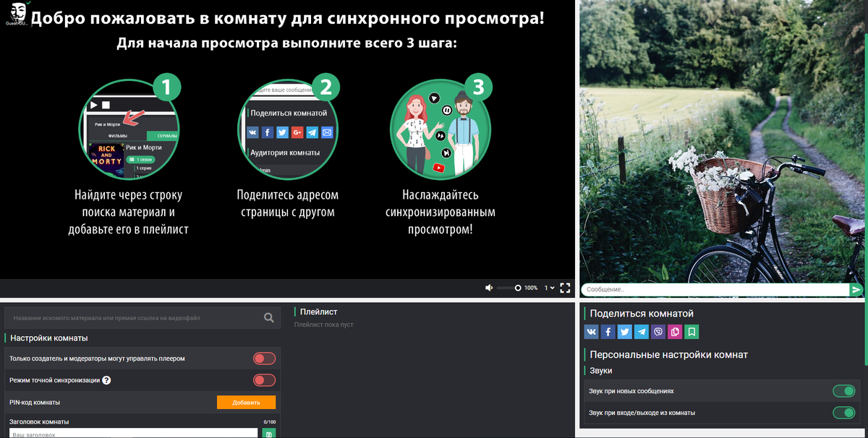Viewport: 868px width, 438px height.
Task: Open the playback speed dropdown
Action: click(x=550, y=288)
